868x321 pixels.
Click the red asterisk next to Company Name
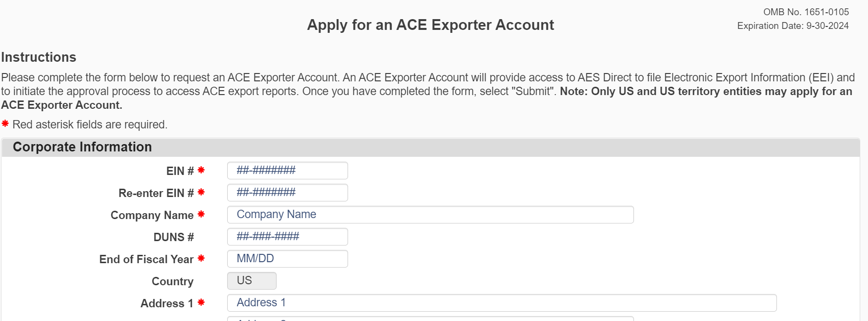click(201, 215)
